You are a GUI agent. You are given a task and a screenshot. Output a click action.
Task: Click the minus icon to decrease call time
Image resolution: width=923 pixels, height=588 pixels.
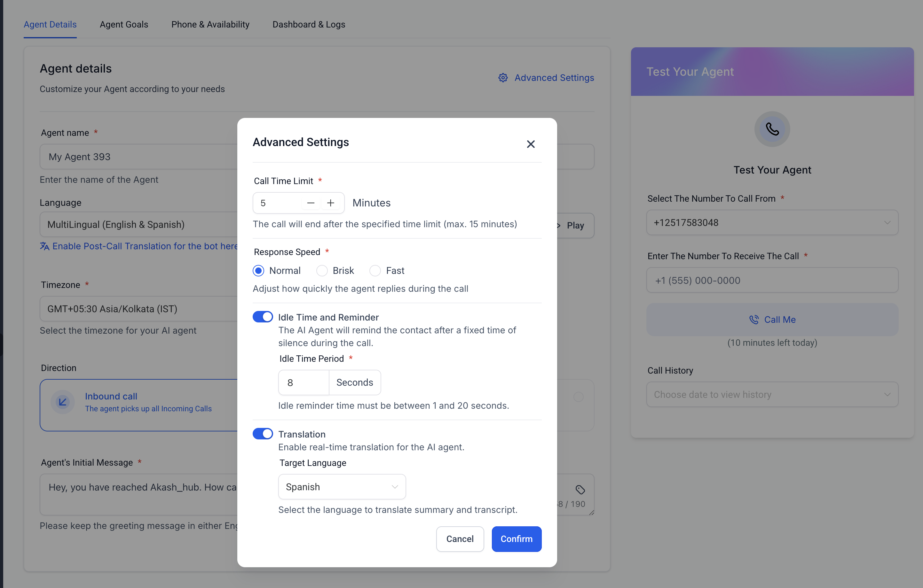(x=311, y=203)
